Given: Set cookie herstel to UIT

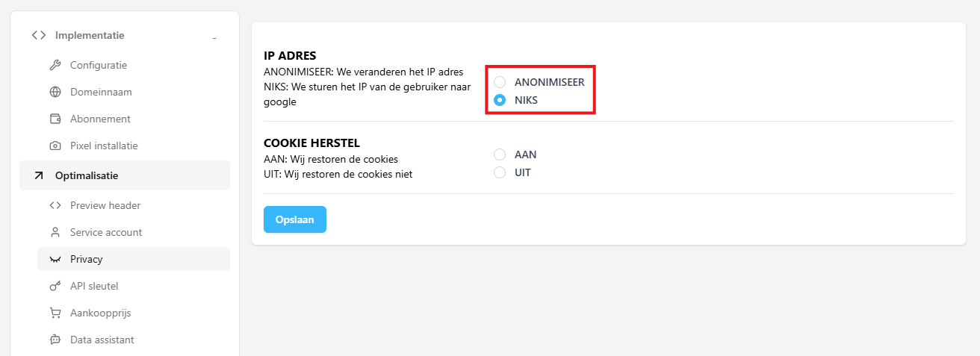Looking at the screenshot, I should pyautogui.click(x=500, y=172).
